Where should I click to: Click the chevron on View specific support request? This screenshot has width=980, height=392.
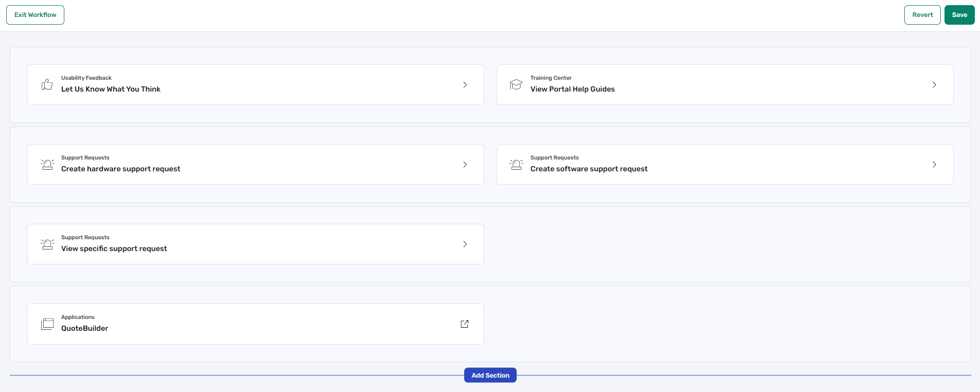pos(465,244)
